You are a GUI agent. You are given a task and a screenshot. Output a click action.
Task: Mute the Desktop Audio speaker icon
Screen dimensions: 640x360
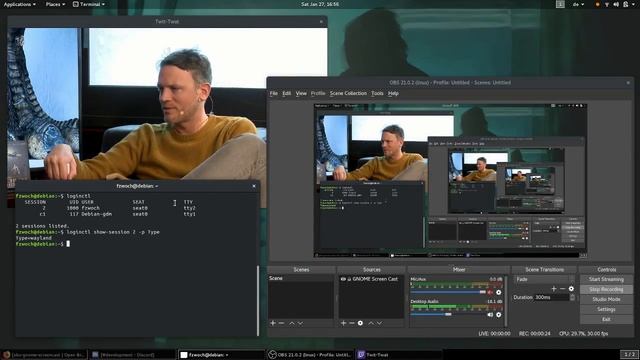[490, 315]
